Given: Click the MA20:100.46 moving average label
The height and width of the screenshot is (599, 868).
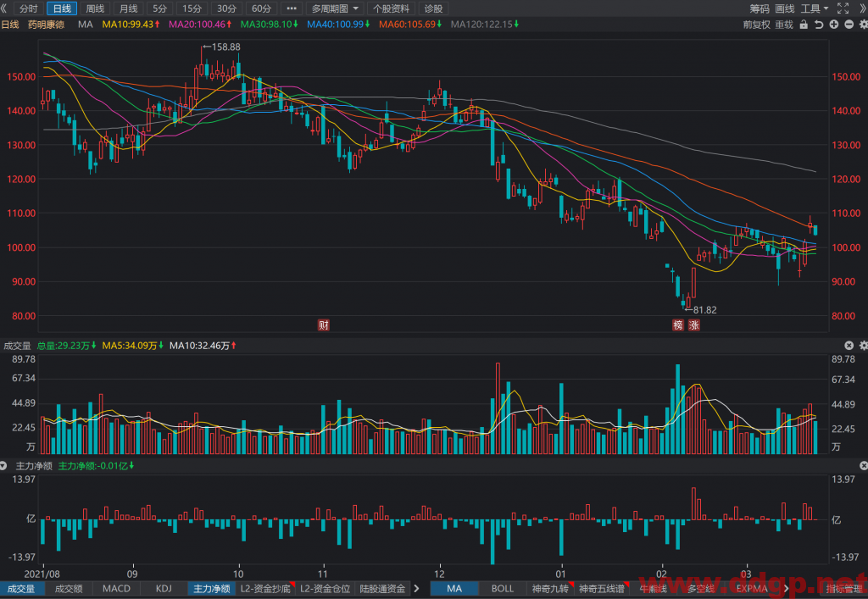Looking at the screenshot, I should click(x=200, y=25).
